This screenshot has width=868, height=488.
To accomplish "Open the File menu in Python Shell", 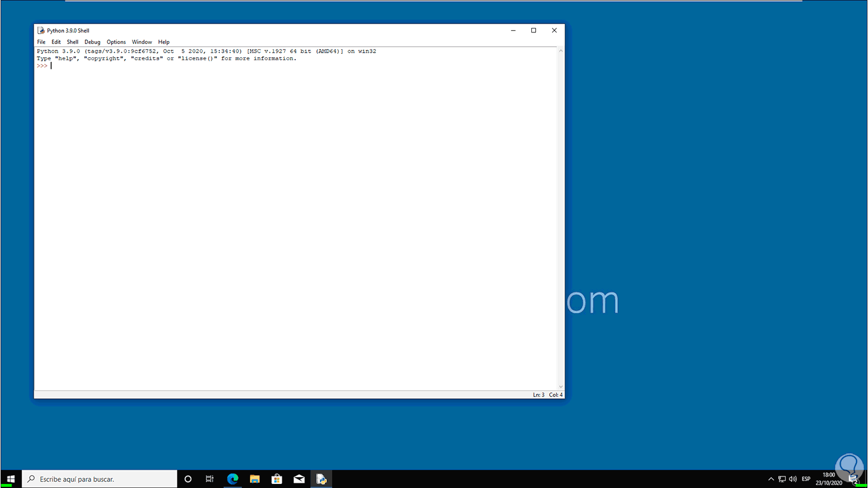I will tap(41, 42).
